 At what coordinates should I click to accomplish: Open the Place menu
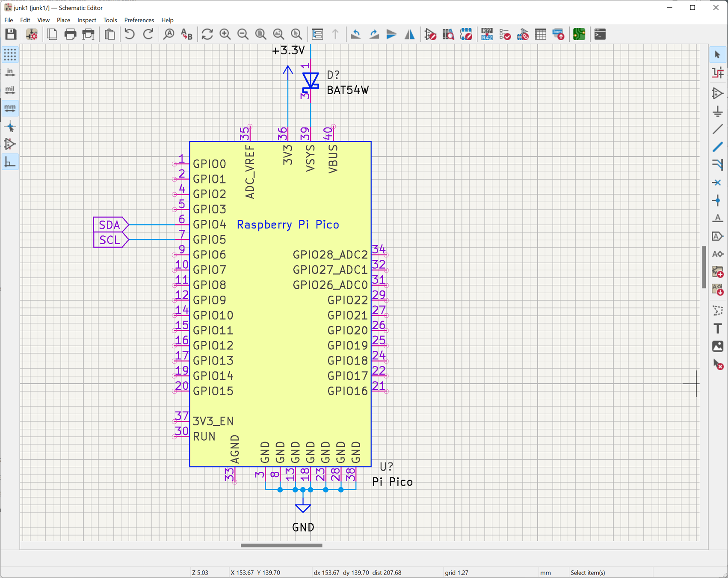point(63,20)
